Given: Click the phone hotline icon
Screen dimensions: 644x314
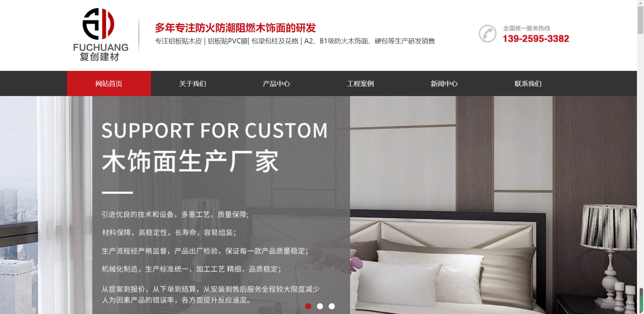Looking at the screenshot, I should coord(487,34).
